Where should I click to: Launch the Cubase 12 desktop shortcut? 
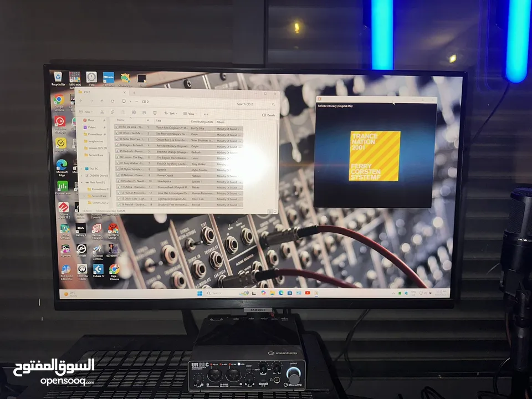coord(99,271)
